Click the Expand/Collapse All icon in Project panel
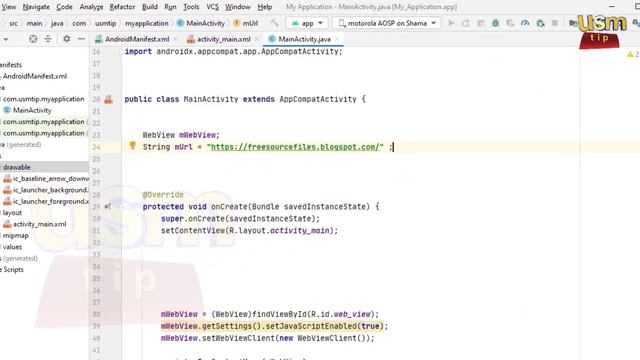 pos(48,39)
